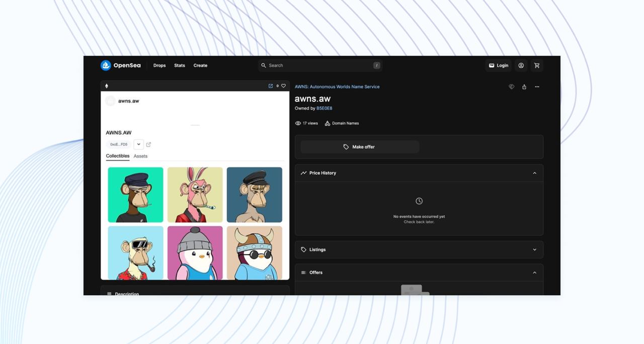This screenshot has width=644, height=344.
Task: Open the item in a new window icon
Action: tap(271, 86)
